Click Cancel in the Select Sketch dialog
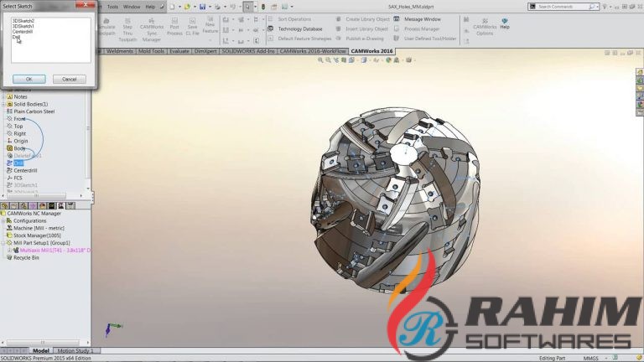This screenshot has height=362, width=644. [x=70, y=80]
